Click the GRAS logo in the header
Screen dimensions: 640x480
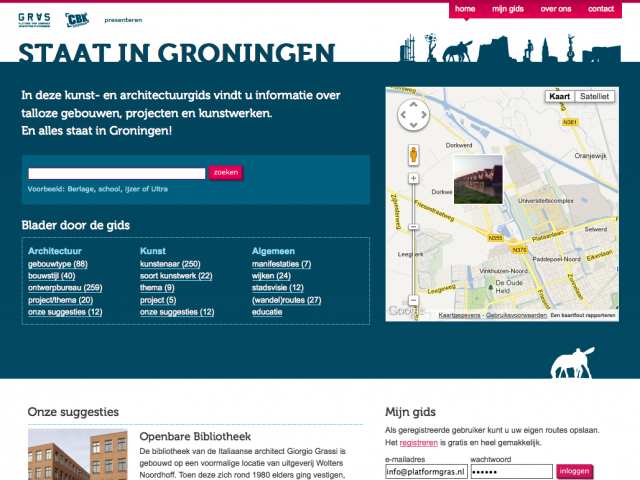point(37,19)
